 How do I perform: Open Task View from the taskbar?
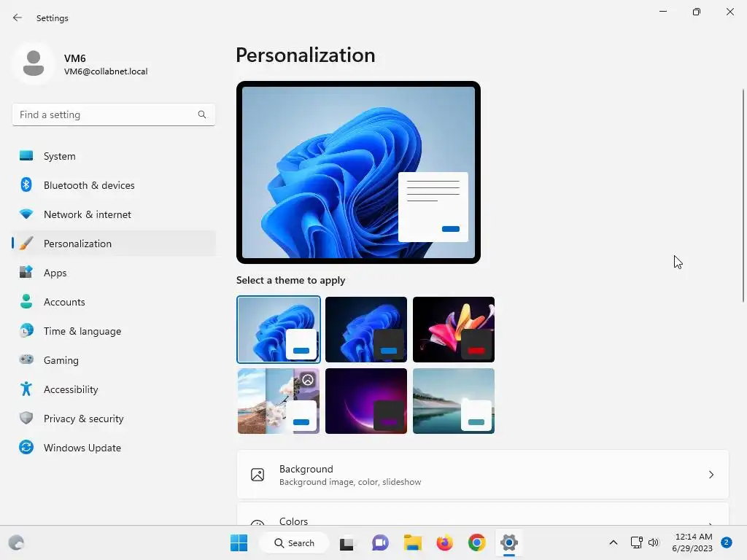click(347, 542)
